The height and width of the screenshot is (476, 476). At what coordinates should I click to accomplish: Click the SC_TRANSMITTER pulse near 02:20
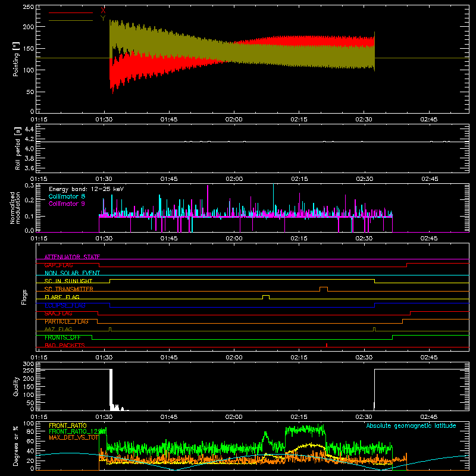(x=324, y=289)
